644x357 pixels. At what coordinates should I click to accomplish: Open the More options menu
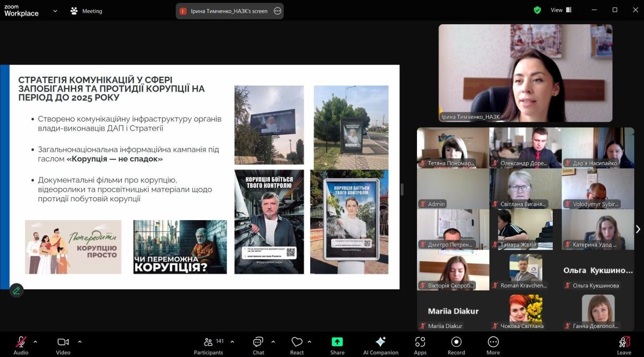[x=493, y=346]
